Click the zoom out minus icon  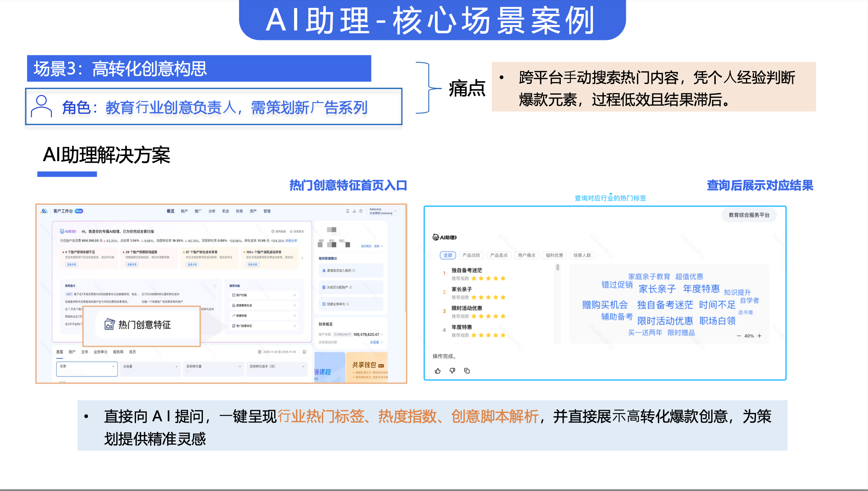(x=739, y=336)
